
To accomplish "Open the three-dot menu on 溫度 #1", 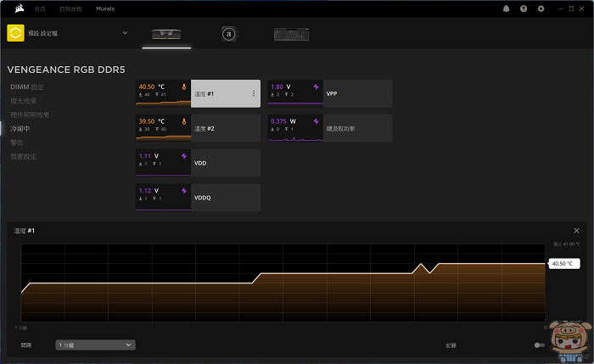I will pos(254,93).
